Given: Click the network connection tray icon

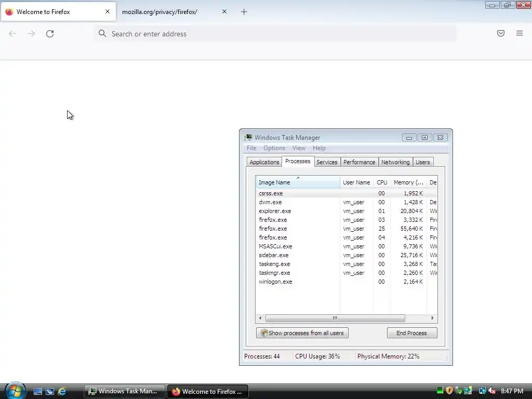Looking at the screenshot, I should click(x=482, y=391).
